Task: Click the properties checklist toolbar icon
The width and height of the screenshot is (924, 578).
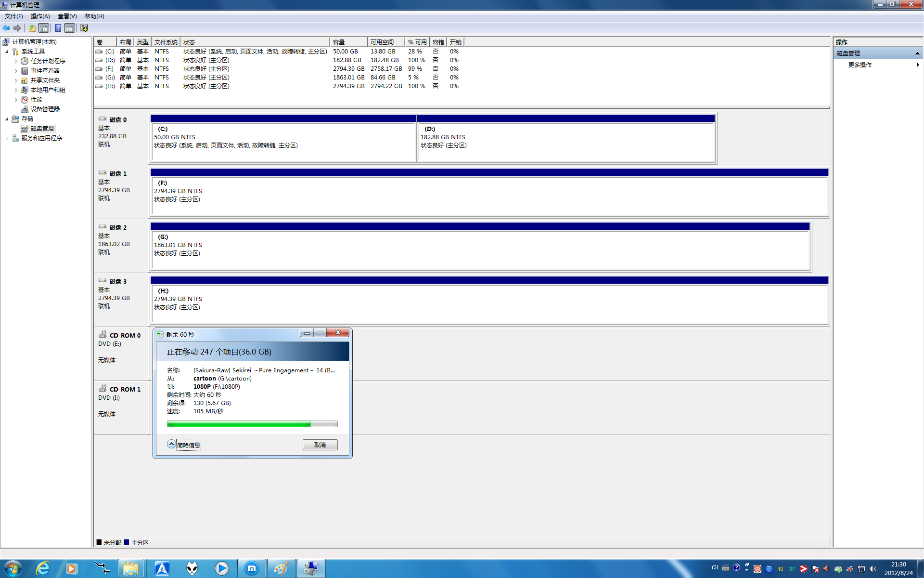Action: coord(84,28)
